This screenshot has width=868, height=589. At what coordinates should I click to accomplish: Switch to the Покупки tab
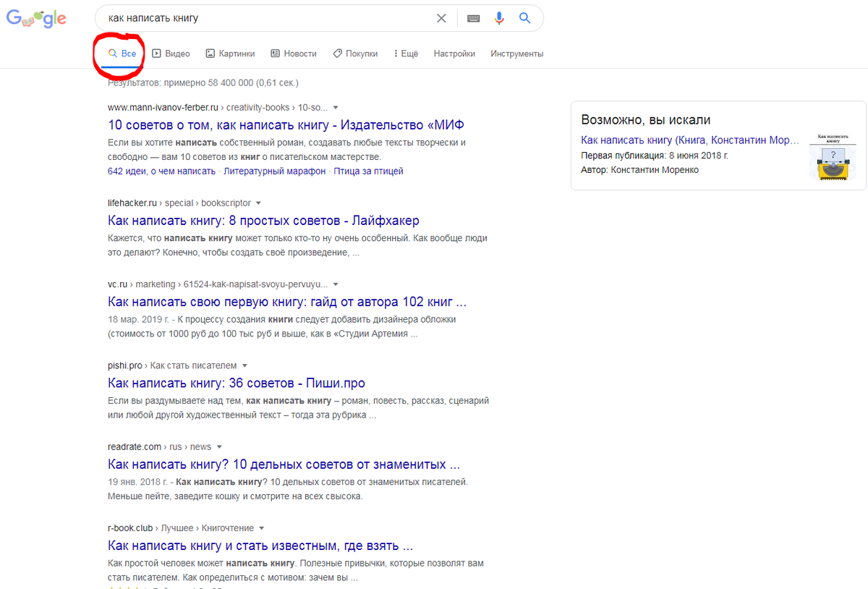click(355, 54)
